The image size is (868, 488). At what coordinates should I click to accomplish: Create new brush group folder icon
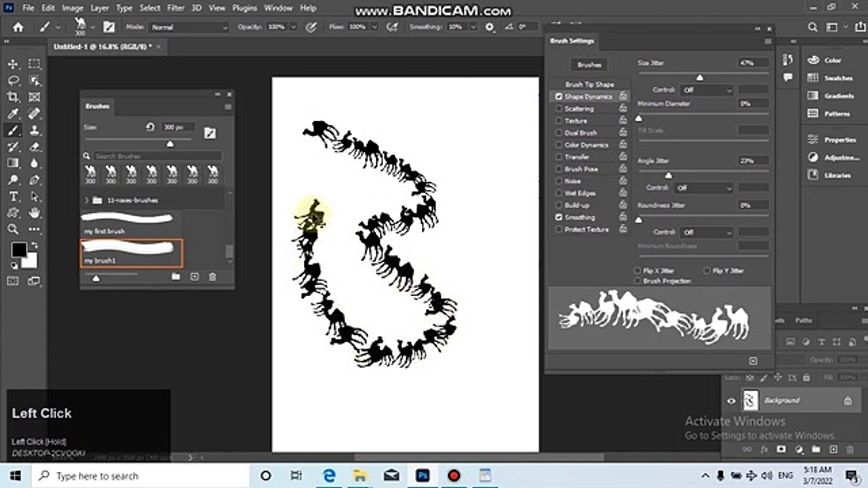[x=176, y=277]
